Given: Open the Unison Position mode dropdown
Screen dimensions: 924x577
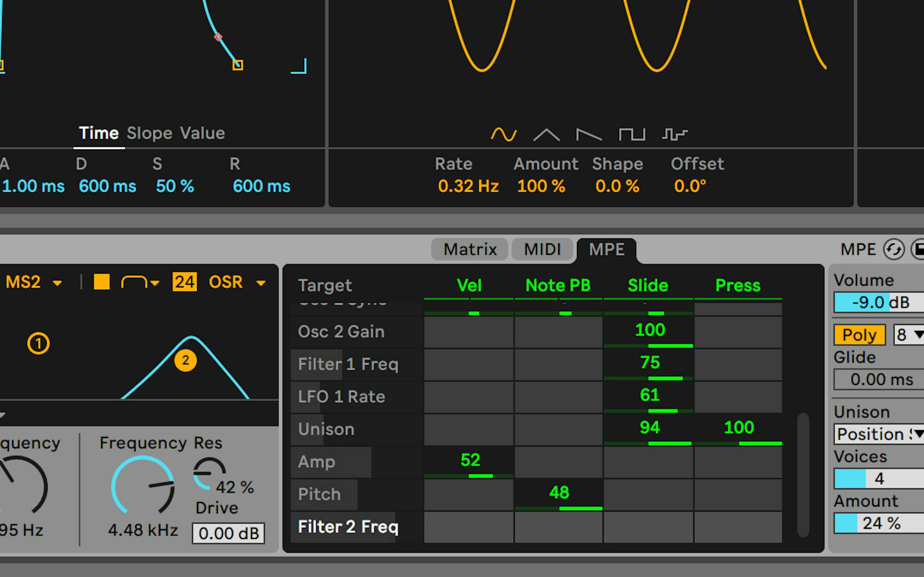Looking at the screenshot, I should (878, 434).
